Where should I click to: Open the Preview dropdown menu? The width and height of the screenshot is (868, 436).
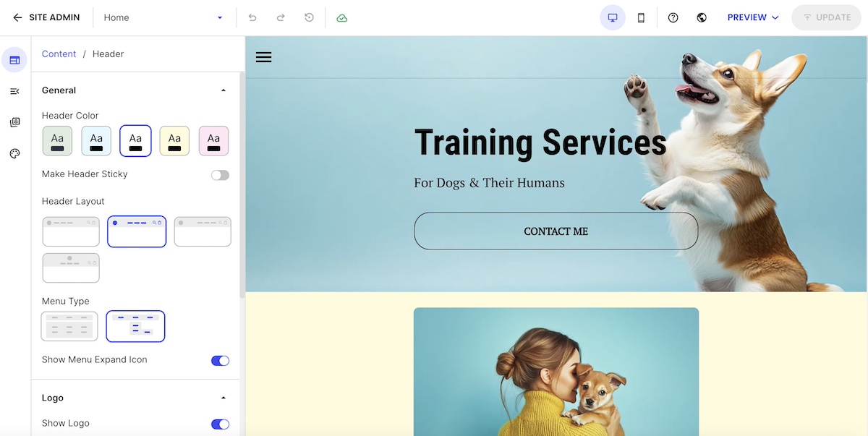click(x=753, y=17)
